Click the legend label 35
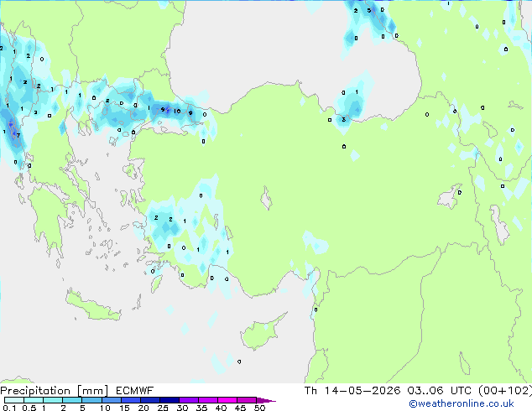Viewport: 532px width, 411px height. 201,408
